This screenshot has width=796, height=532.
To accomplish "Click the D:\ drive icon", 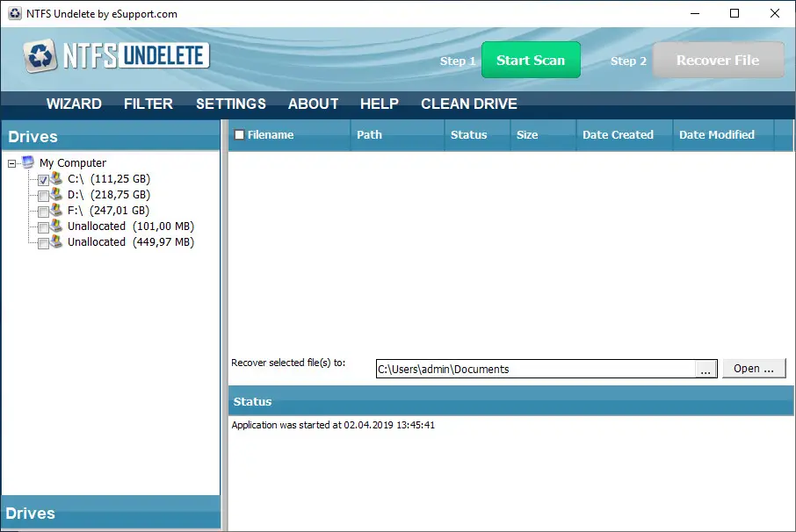I will [56, 194].
